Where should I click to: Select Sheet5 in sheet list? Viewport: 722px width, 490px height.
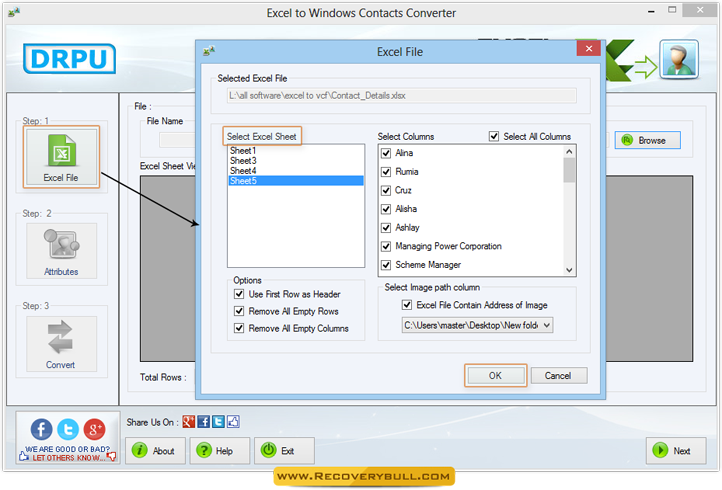(296, 181)
